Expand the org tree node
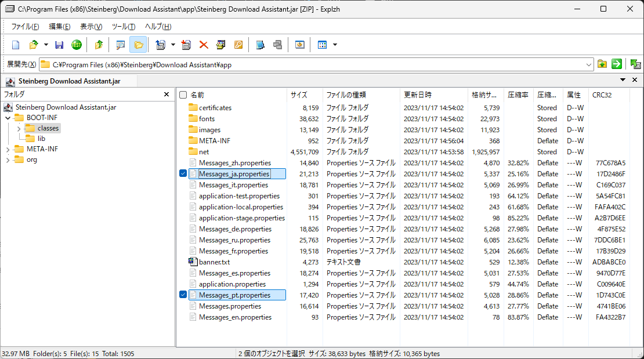The height and width of the screenshot is (359, 644). 8,160
